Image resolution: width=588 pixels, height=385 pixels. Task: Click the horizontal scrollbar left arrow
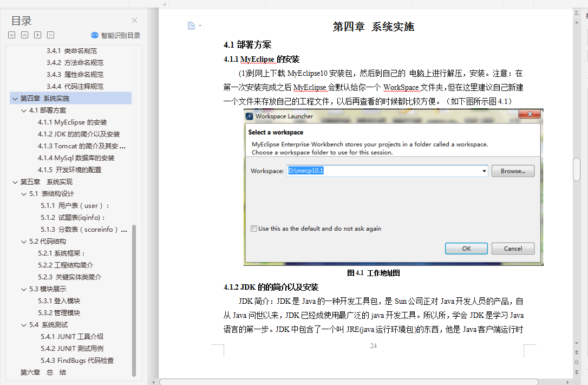(x=153, y=382)
